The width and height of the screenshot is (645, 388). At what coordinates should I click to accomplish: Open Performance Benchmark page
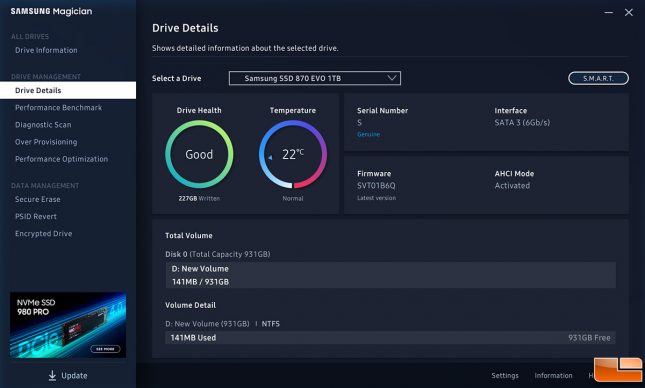pyautogui.click(x=58, y=107)
